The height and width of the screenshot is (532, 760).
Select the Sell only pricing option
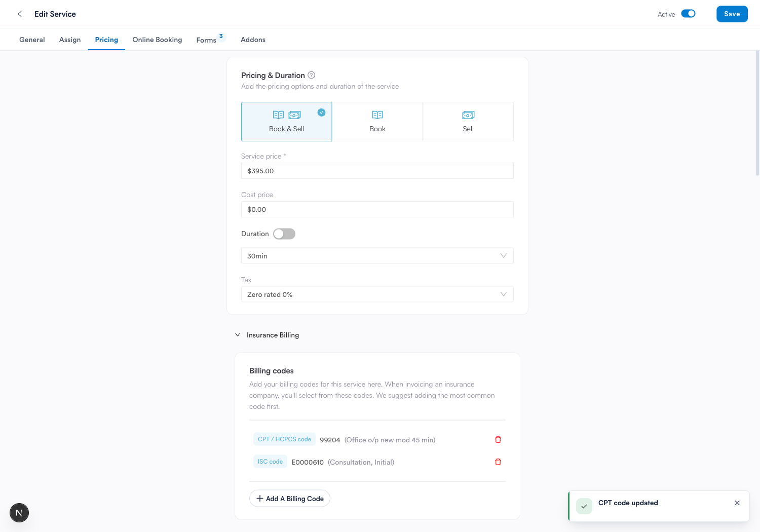(468, 122)
